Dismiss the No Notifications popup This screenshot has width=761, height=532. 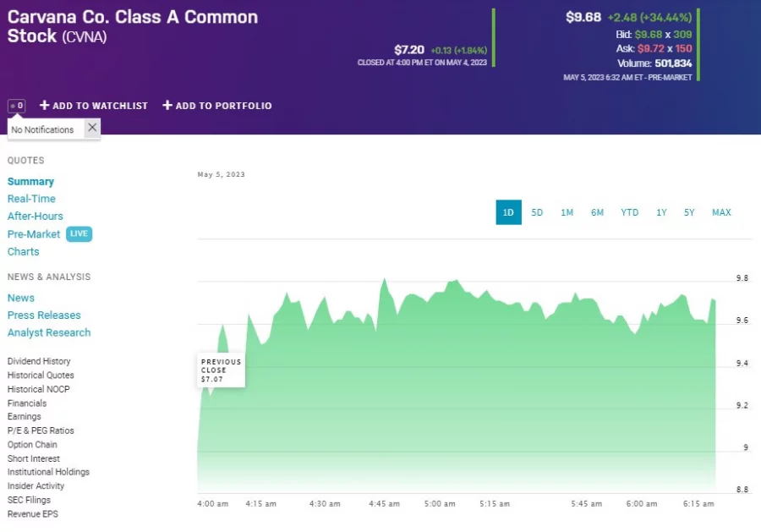(92, 128)
